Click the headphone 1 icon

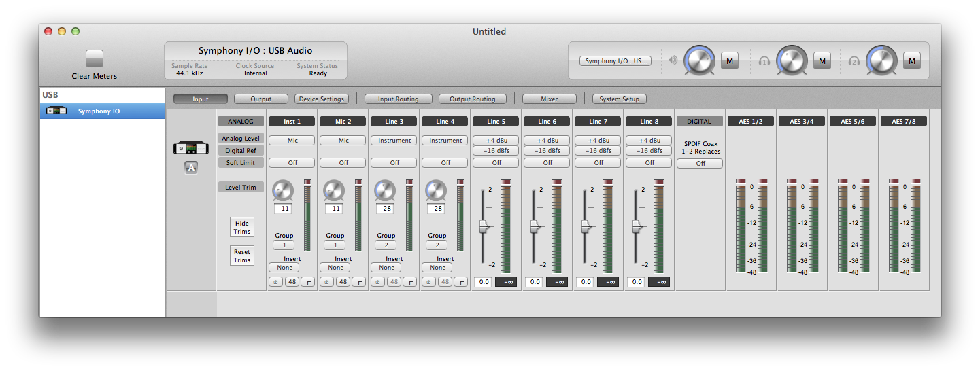[764, 60]
